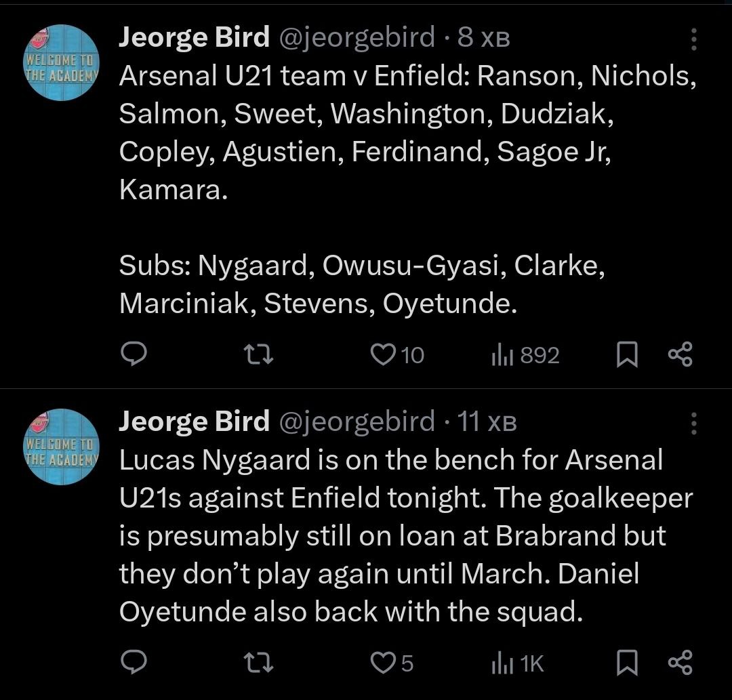Click the @jeorgebird handle on the second tweet

click(x=357, y=421)
